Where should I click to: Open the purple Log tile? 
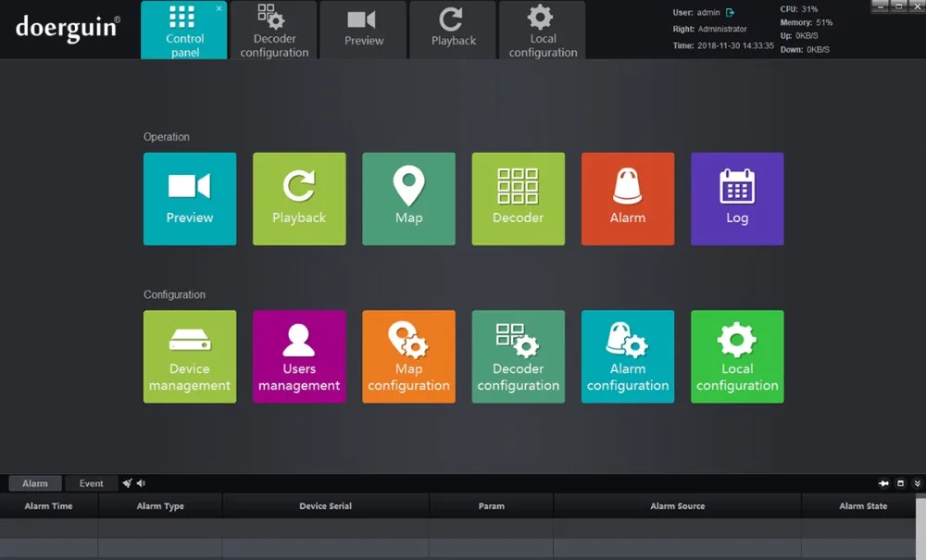click(737, 199)
